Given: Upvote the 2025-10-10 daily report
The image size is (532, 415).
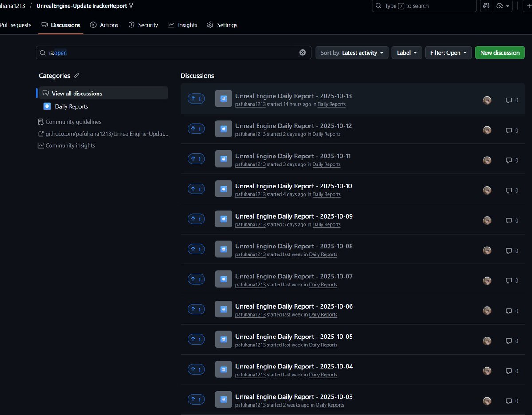Looking at the screenshot, I should 196,189.
